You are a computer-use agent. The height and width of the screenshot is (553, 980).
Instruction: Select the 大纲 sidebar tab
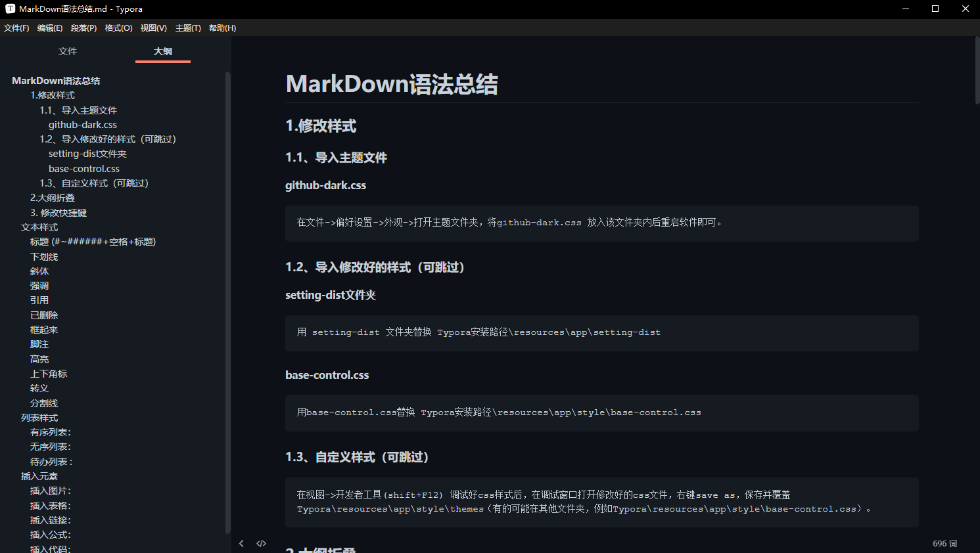point(162,51)
